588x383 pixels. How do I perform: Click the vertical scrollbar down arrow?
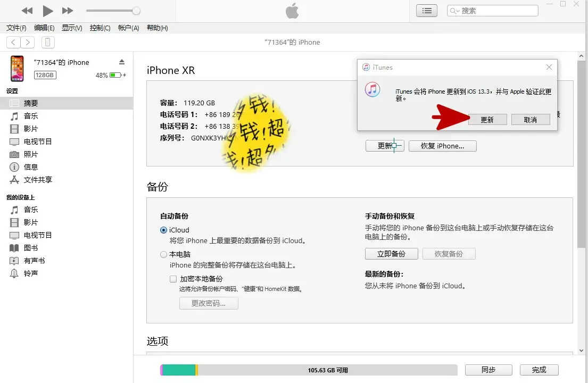(581, 351)
